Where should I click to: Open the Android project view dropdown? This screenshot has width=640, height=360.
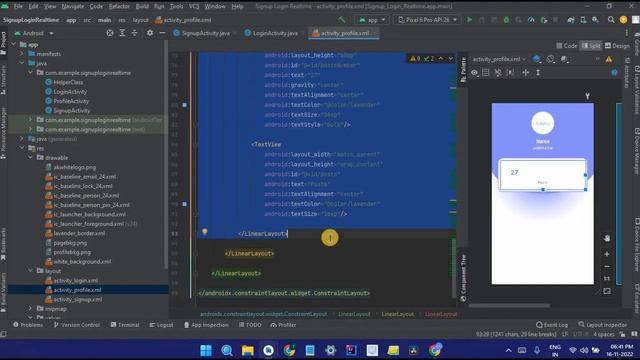[x=34, y=33]
